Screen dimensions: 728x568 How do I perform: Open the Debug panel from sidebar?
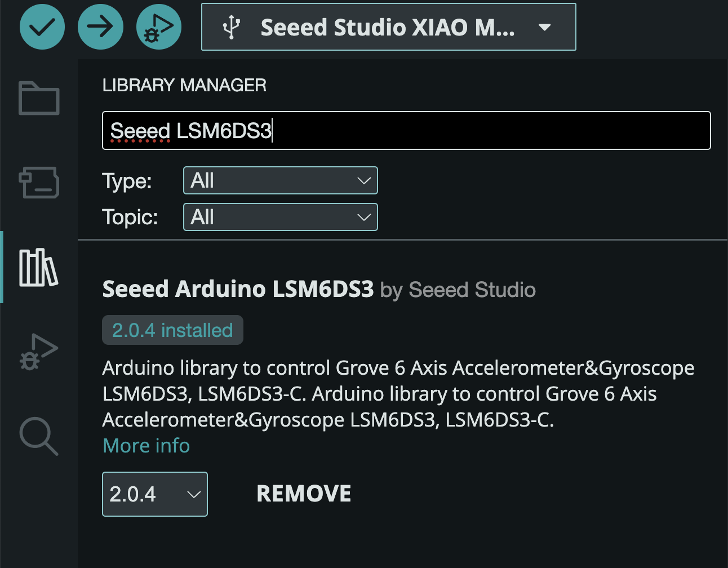(x=39, y=352)
